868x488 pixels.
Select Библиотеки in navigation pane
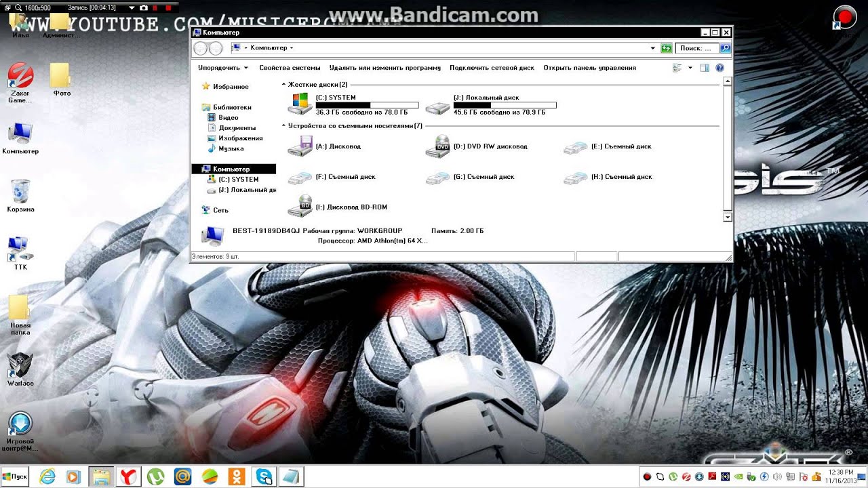pos(232,107)
